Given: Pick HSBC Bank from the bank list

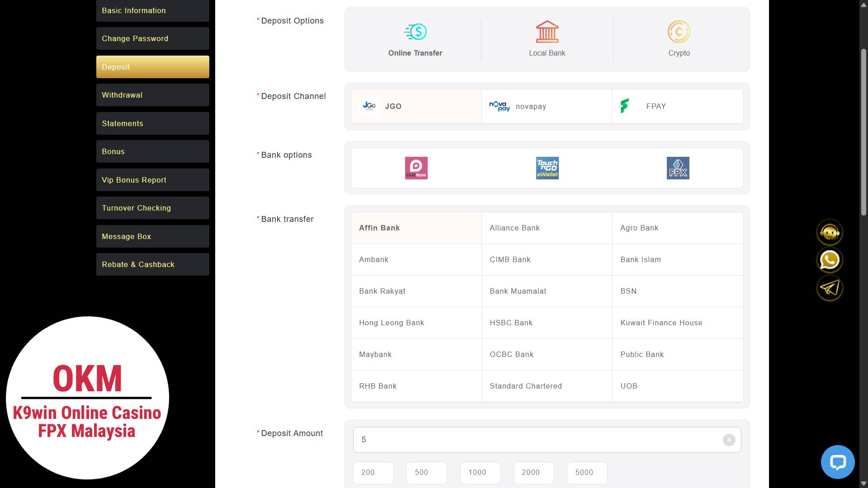Looking at the screenshot, I should pos(547,323).
